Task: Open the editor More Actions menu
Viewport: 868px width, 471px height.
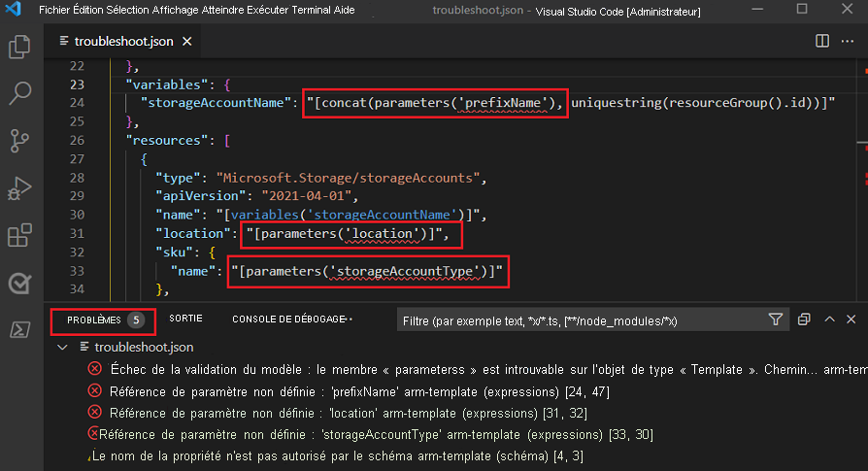Action: point(848,41)
